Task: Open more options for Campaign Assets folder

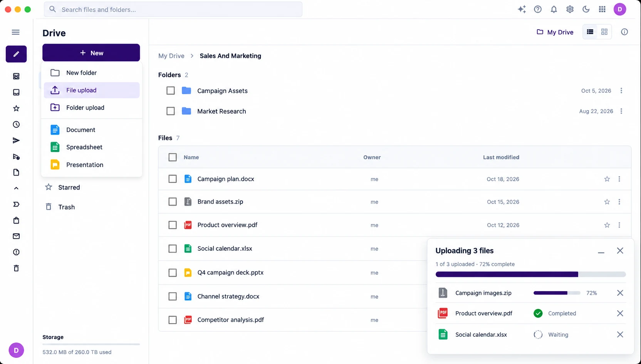Action: click(x=621, y=91)
